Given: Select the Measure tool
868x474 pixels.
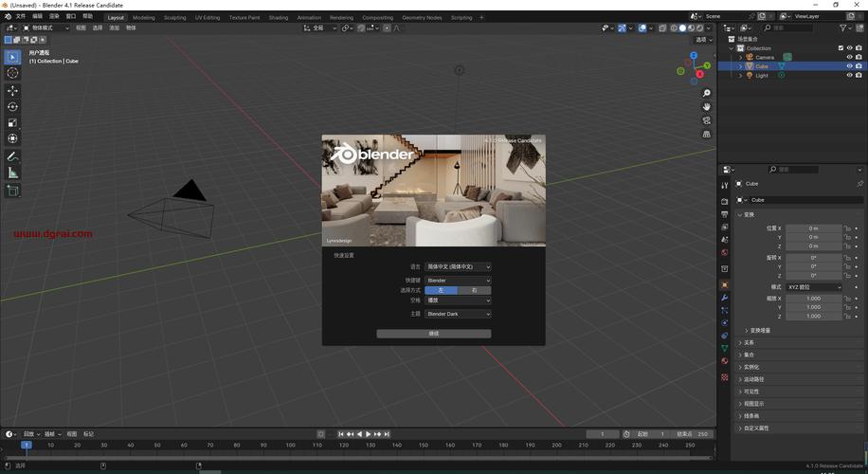Looking at the screenshot, I should tap(12, 173).
